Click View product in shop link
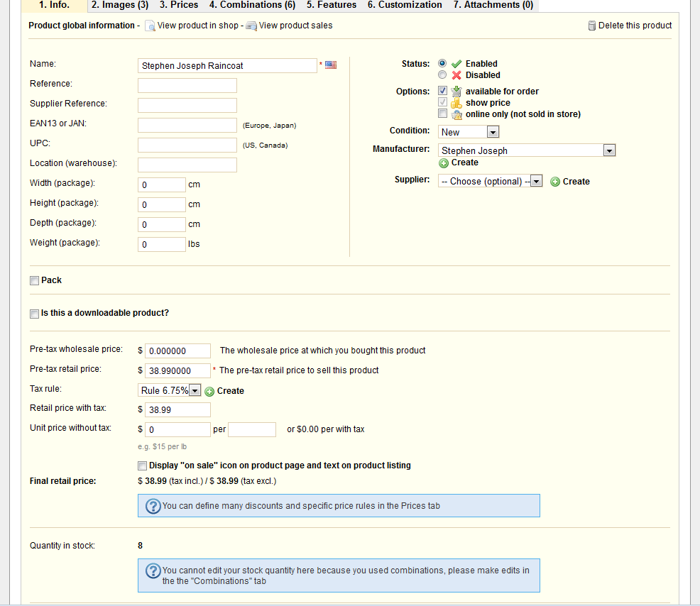This screenshot has width=700, height=606. click(x=198, y=26)
